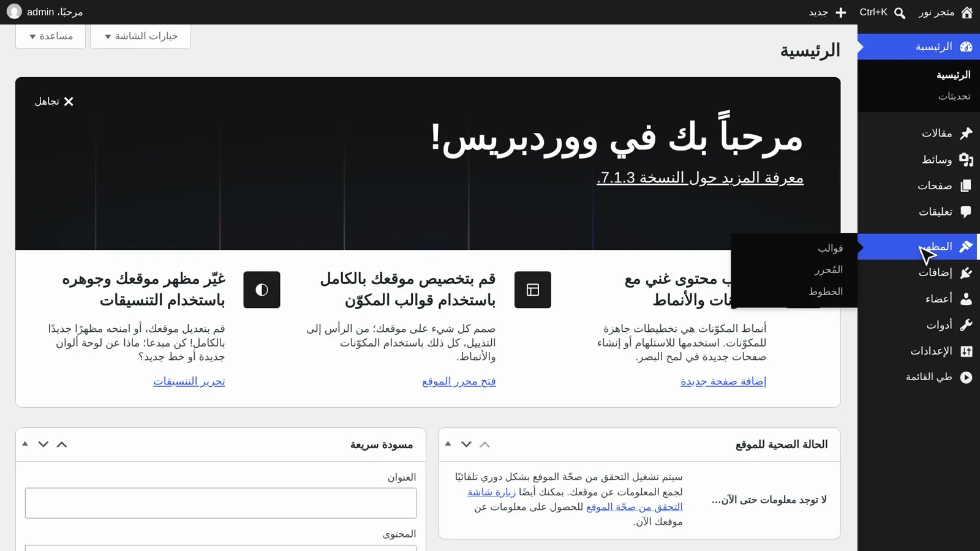Click the half-circle styles icon in the welcome panel

pyautogui.click(x=262, y=290)
